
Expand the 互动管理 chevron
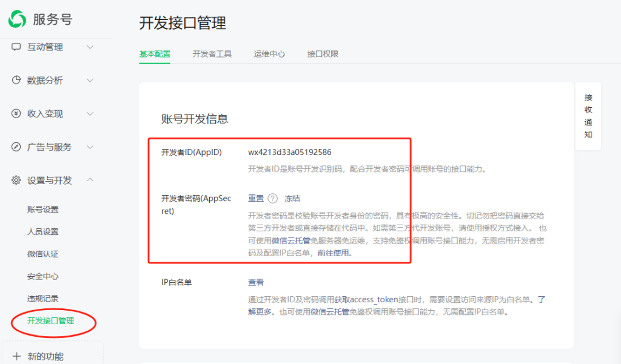90,47
